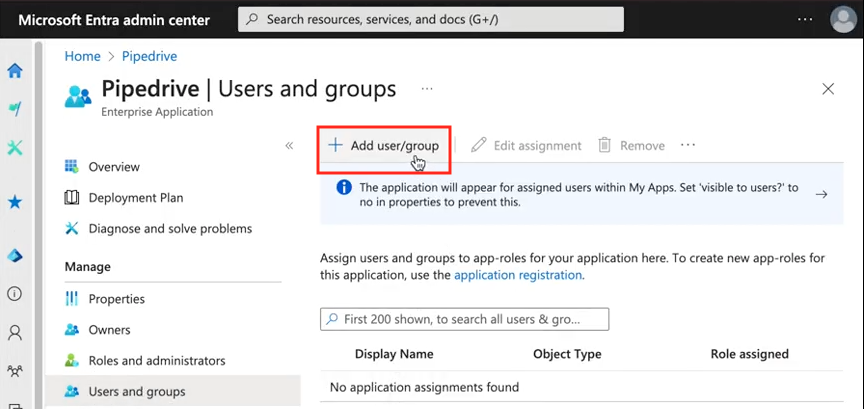Click the blue diamond icon in left rail
The height and width of the screenshot is (409, 864).
pos(15,256)
